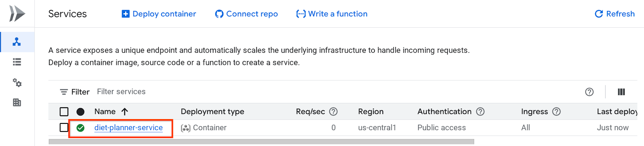The width and height of the screenshot is (644, 146).
Task: Open the gears icon in sidebar
Action: click(17, 82)
